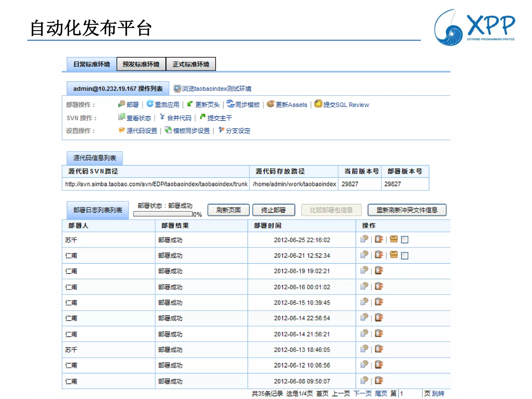Click 苏千 in the 2012-06-13 row
Screen dimensions: 532x399
[71, 350]
